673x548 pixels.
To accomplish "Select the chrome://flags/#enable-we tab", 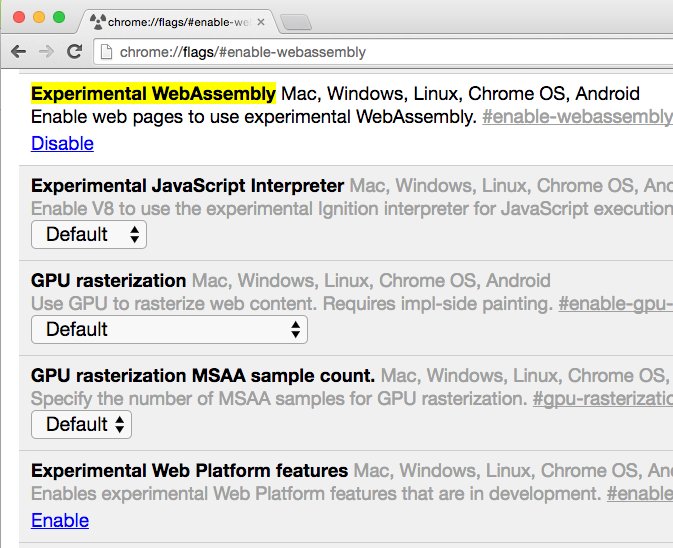I will [x=178, y=21].
